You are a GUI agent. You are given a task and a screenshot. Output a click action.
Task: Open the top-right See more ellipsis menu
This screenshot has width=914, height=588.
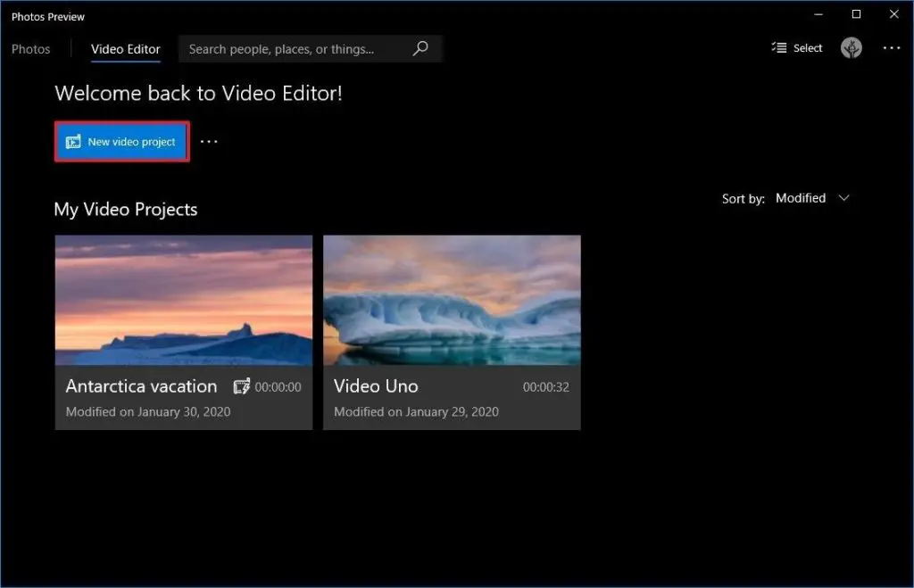tap(891, 48)
